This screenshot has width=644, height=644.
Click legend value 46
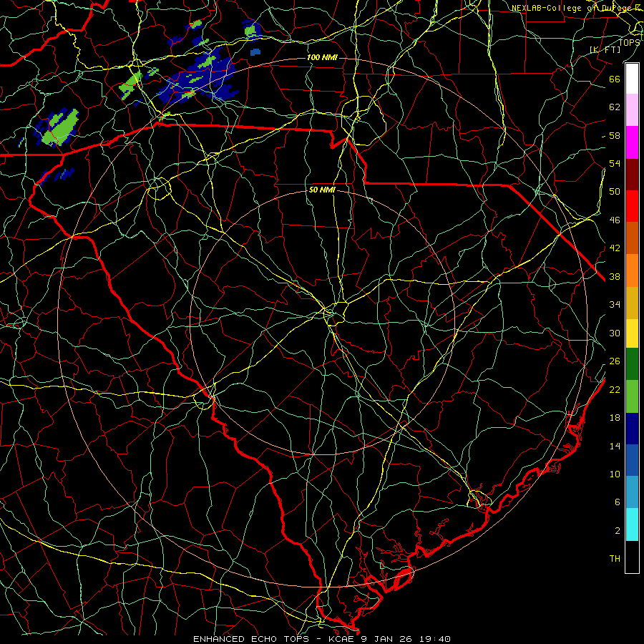click(615, 220)
